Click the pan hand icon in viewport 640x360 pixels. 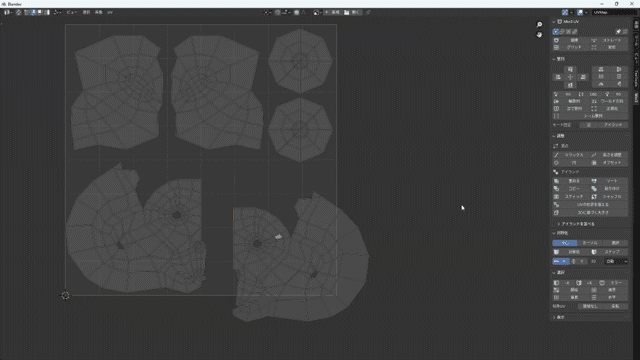pyautogui.click(x=539, y=35)
